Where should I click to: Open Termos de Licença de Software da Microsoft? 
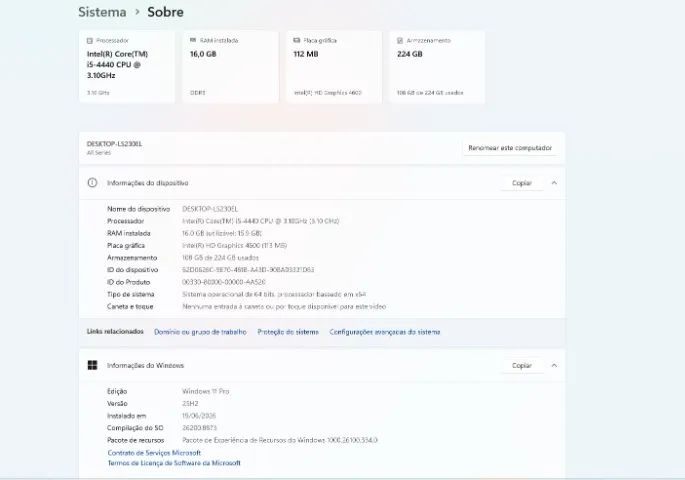(174, 463)
